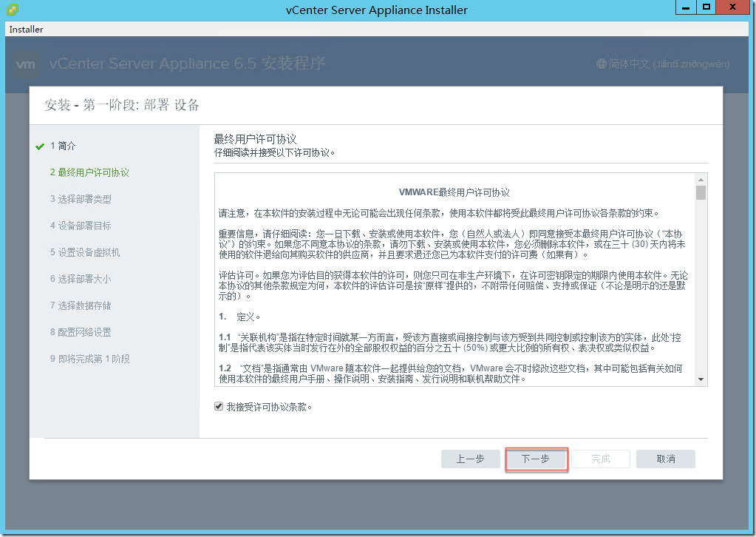Click paragraph 1.1 关联机构 definition
Screen dimensions: 756x537
[450, 342]
